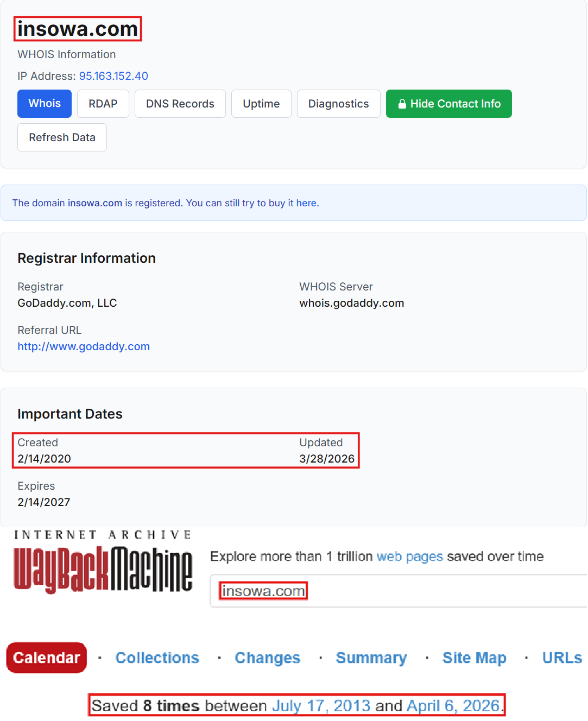Viewport: 588px width, 721px height.
Task: Open the Uptime view
Action: click(x=261, y=104)
